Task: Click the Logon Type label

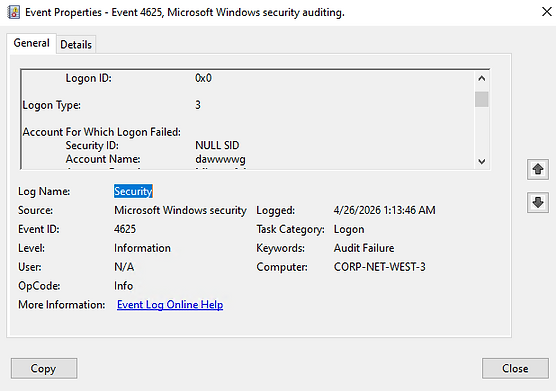Action: [x=52, y=105]
